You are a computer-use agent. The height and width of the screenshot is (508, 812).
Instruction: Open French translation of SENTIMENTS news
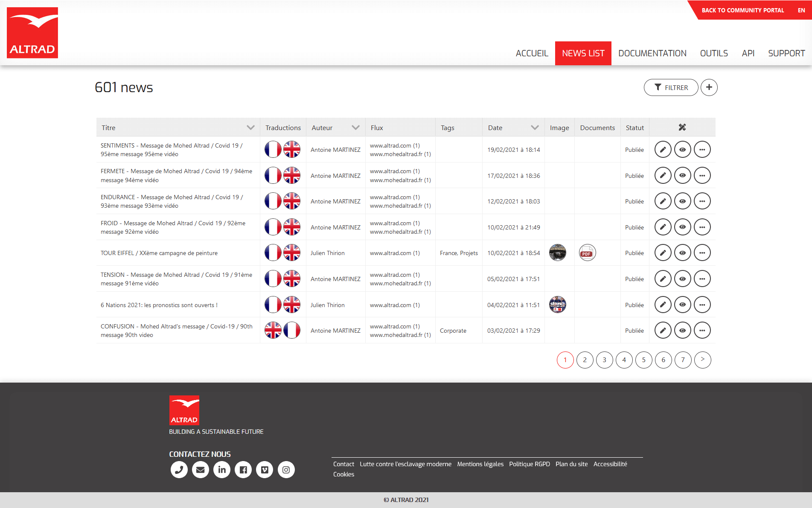point(273,150)
